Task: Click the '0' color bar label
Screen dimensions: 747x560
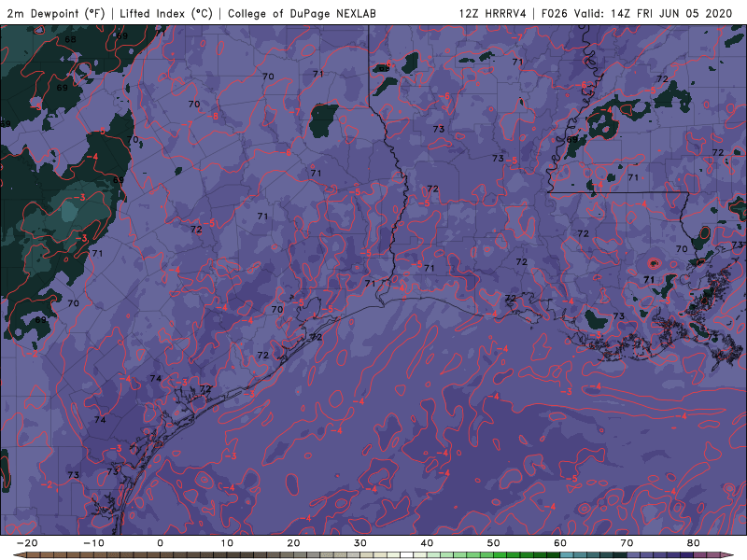Action: coord(160,543)
